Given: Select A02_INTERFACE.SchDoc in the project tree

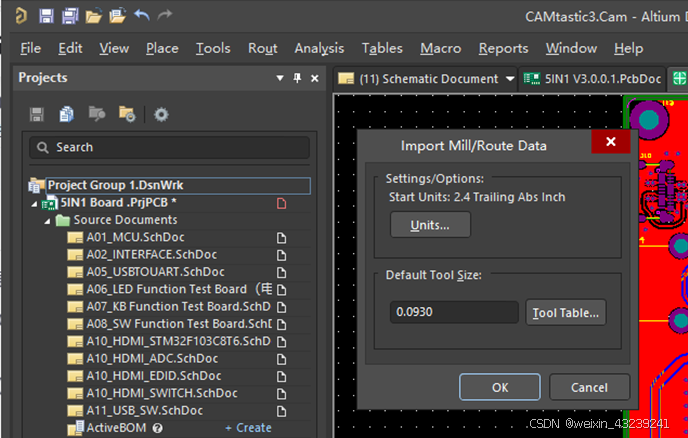Looking at the screenshot, I should click(152, 255).
